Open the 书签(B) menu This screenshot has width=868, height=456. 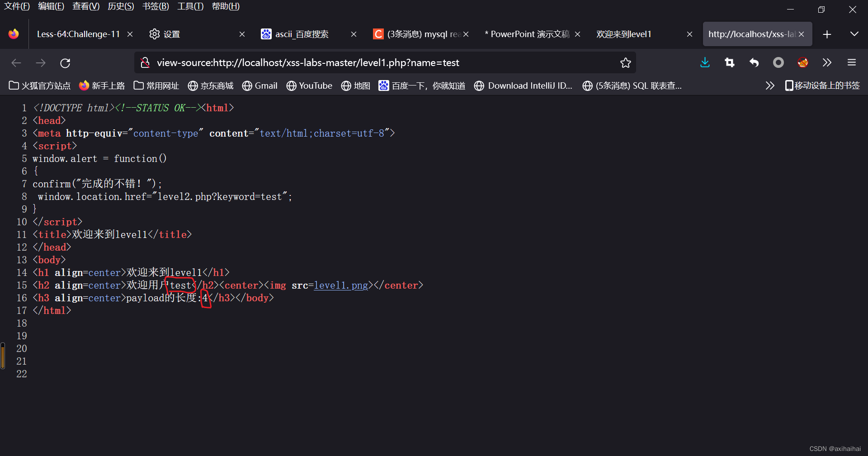(156, 6)
